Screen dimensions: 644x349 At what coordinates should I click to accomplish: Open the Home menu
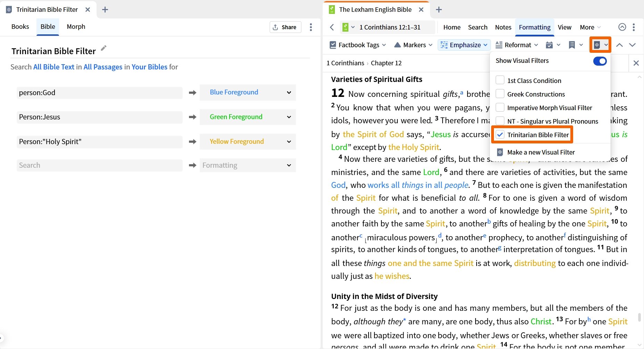click(x=452, y=27)
